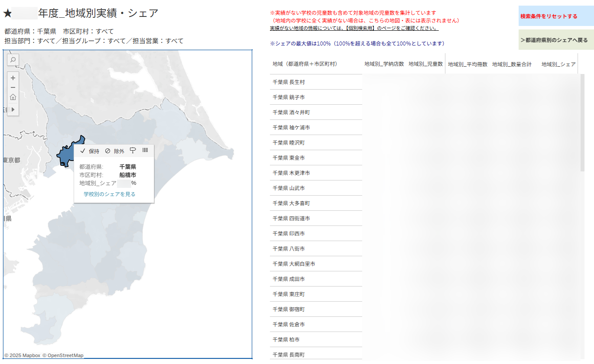This screenshot has height=364, width=594.
Task: Select the 千葉県 木更津市 row
Action: coord(291,173)
